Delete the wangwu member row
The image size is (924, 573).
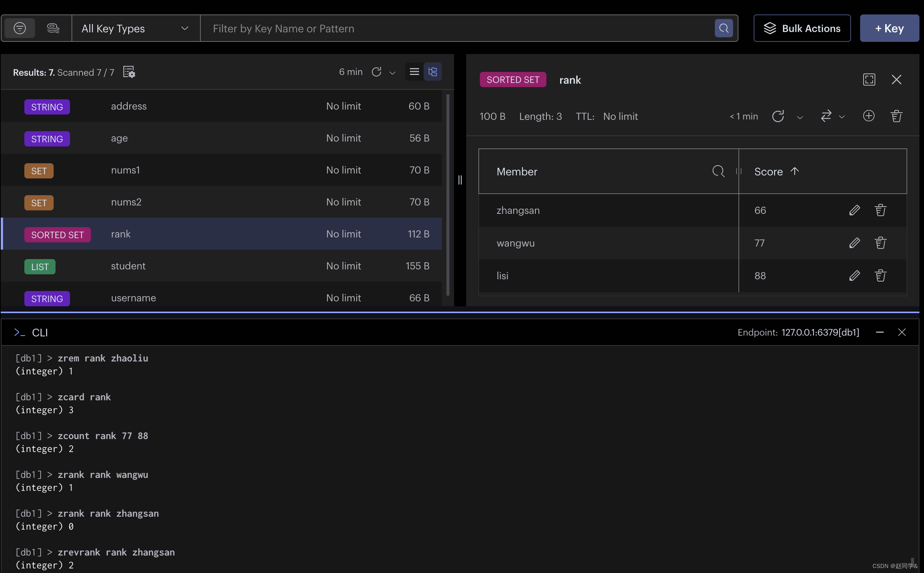point(880,243)
